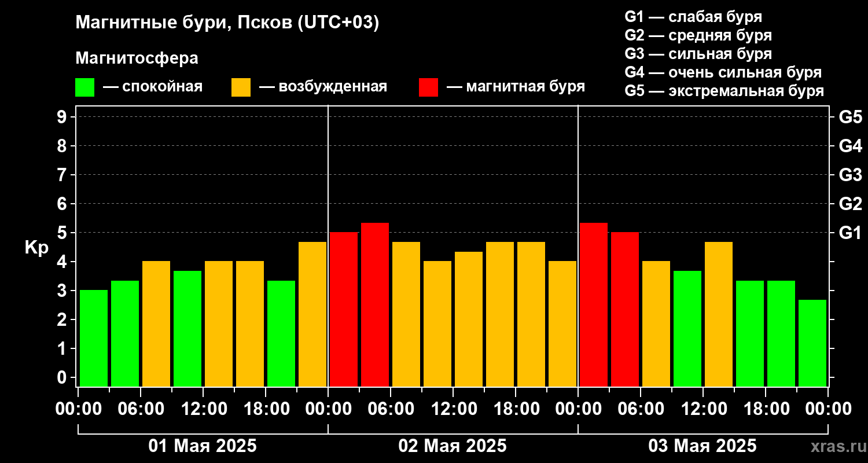Image resolution: width=868 pixels, height=463 pixels.
Task: Click the Kp axis value '5'
Action: [63, 233]
